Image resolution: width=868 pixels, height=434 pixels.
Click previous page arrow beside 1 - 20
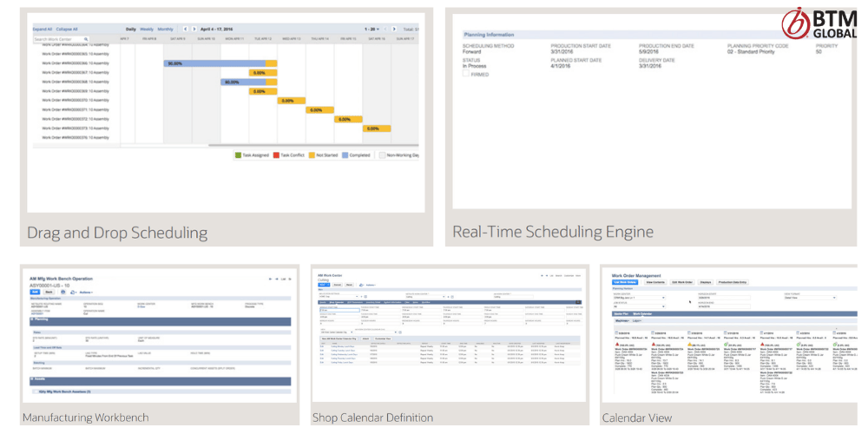point(385,29)
